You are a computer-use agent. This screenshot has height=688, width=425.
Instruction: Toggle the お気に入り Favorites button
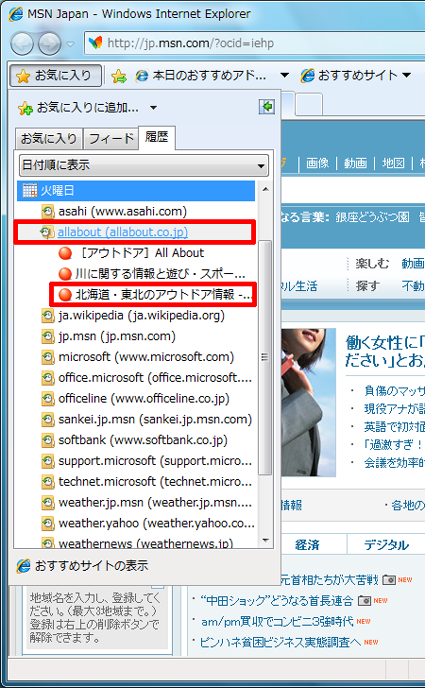pyautogui.click(x=55, y=75)
